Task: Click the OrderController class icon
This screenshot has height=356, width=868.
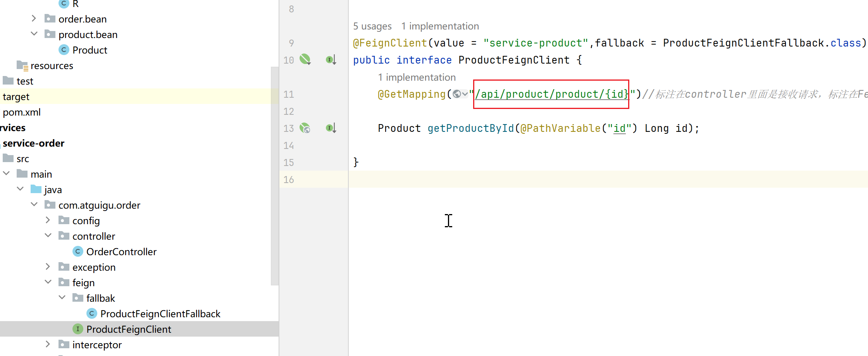Action: pos(78,251)
